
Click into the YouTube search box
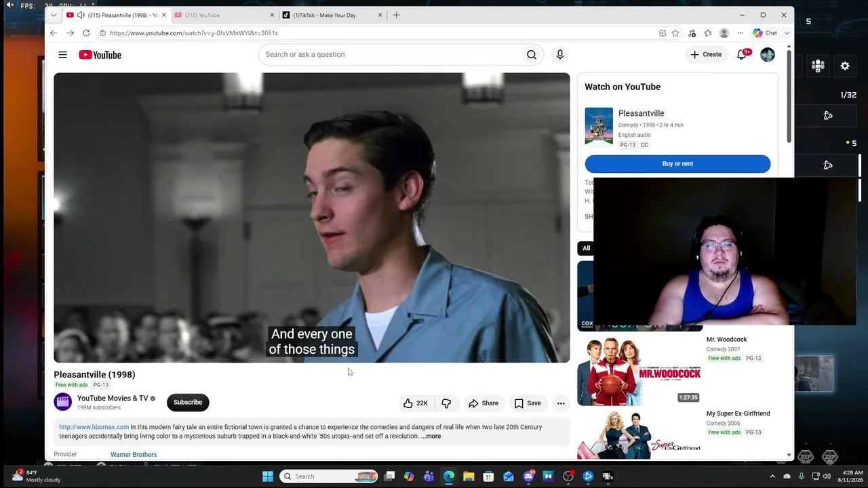(x=390, y=55)
